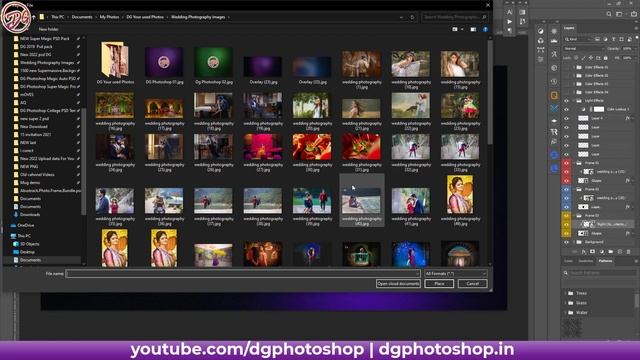Create new adjustment layer from Layers panel bottom
Screen dimensions: 640x360
(x=602, y=252)
